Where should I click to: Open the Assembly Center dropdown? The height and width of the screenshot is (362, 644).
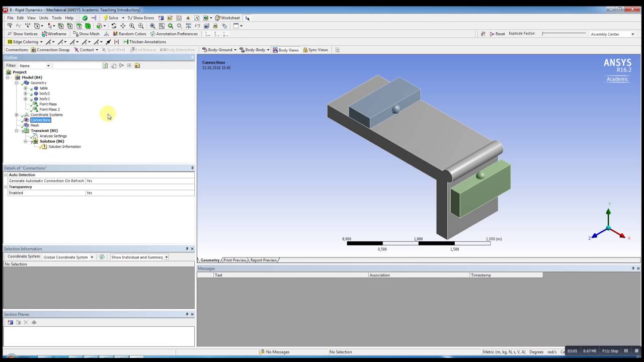click(x=613, y=34)
